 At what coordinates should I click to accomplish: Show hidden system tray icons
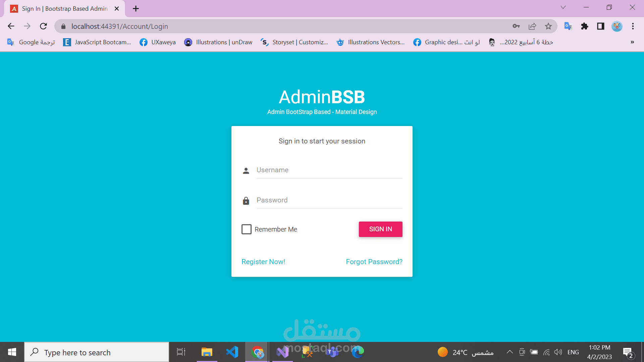tap(509, 352)
